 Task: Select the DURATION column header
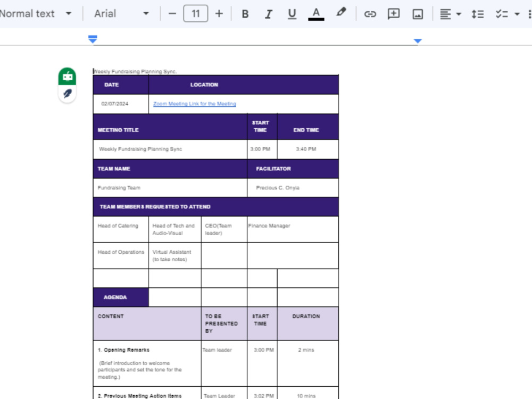(307, 323)
